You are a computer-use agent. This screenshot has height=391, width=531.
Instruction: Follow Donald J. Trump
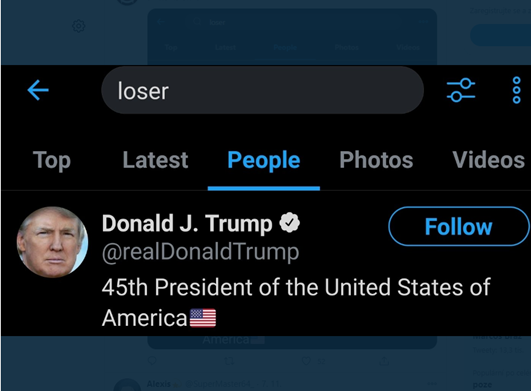coord(459,226)
